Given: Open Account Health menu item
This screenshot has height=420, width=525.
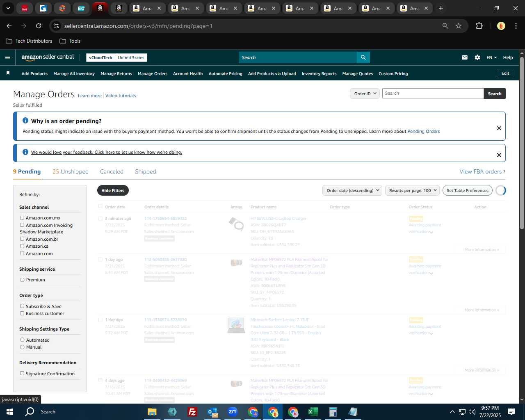Looking at the screenshot, I should [188, 74].
